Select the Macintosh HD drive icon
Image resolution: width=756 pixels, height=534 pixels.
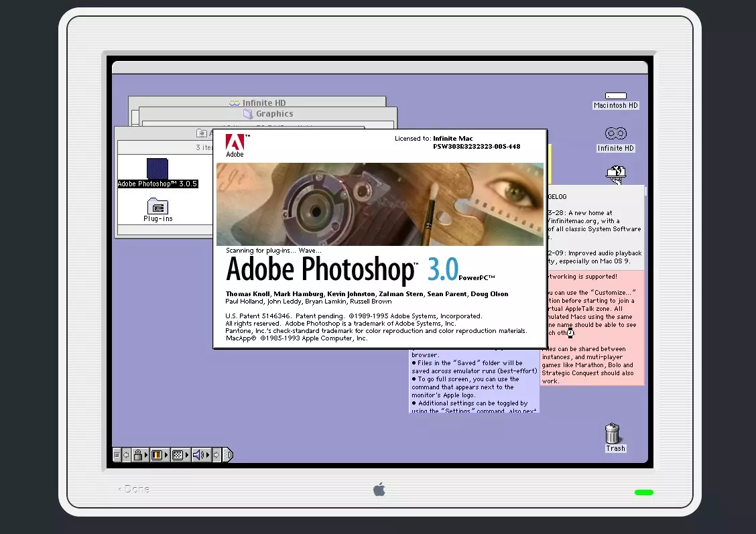tap(616, 96)
